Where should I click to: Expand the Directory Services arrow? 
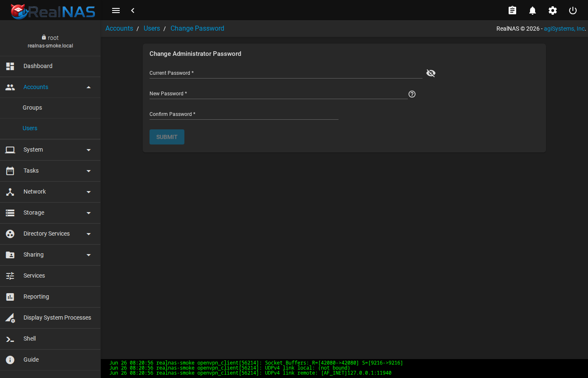[x=89, y=234]
